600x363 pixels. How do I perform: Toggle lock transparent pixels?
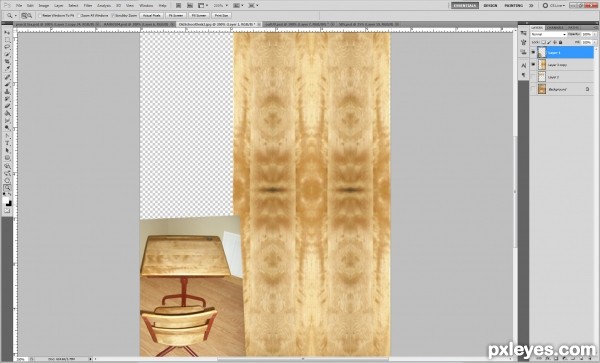point(544,42)
